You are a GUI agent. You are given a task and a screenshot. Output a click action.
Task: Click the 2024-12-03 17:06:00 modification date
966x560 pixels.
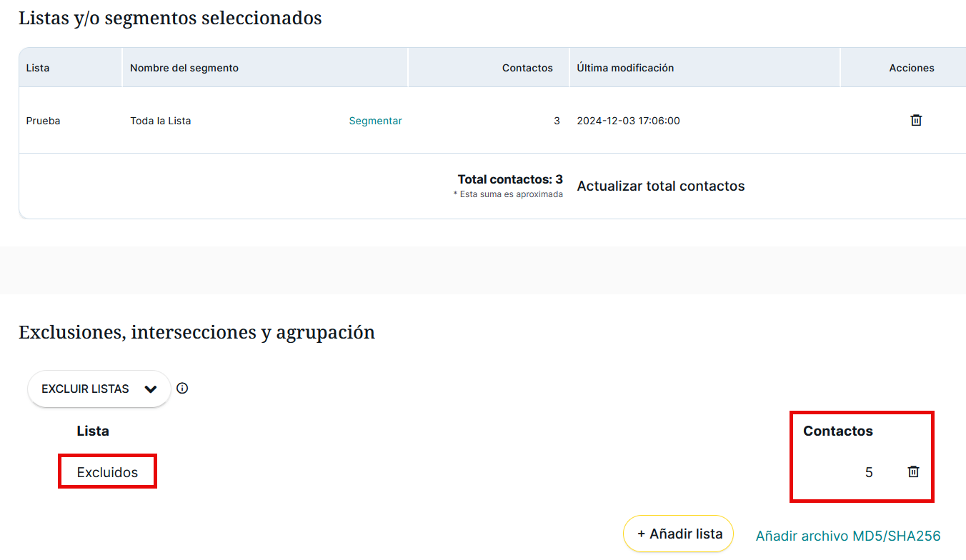point(628,121)
